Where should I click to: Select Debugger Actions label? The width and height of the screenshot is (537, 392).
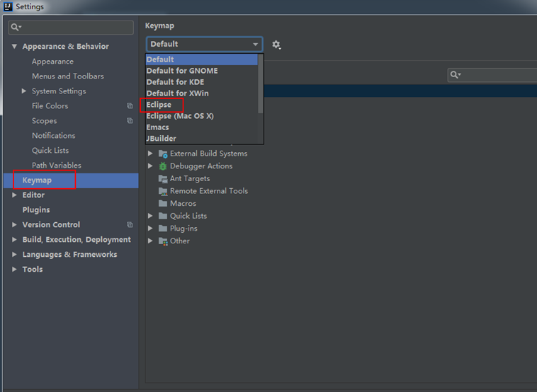click(201, 166)
